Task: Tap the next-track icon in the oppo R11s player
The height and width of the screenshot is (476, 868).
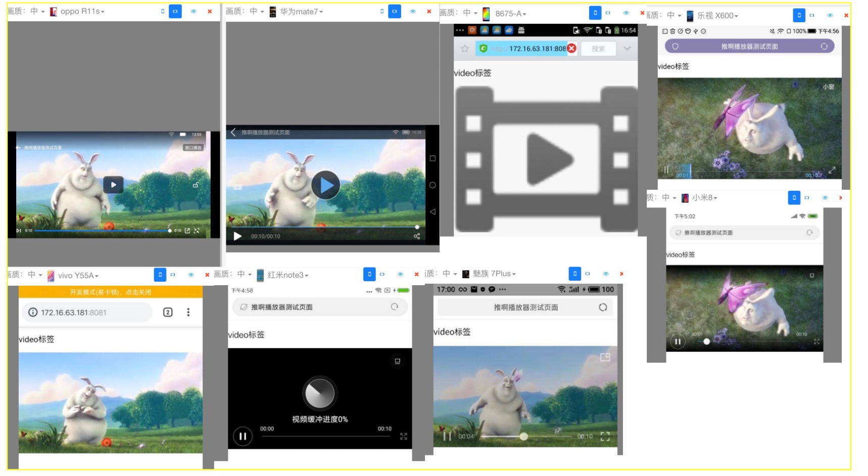Action: [x=19, y=231]
